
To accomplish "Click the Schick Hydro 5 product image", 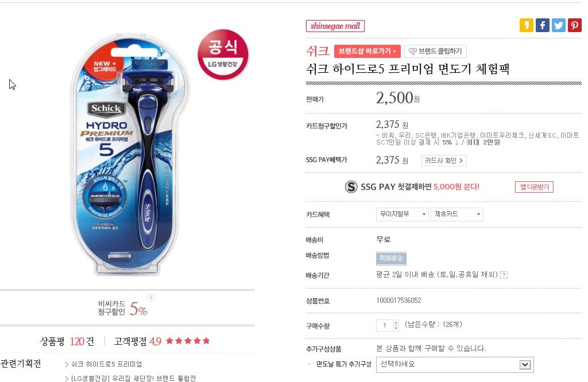I will (130, 154).
